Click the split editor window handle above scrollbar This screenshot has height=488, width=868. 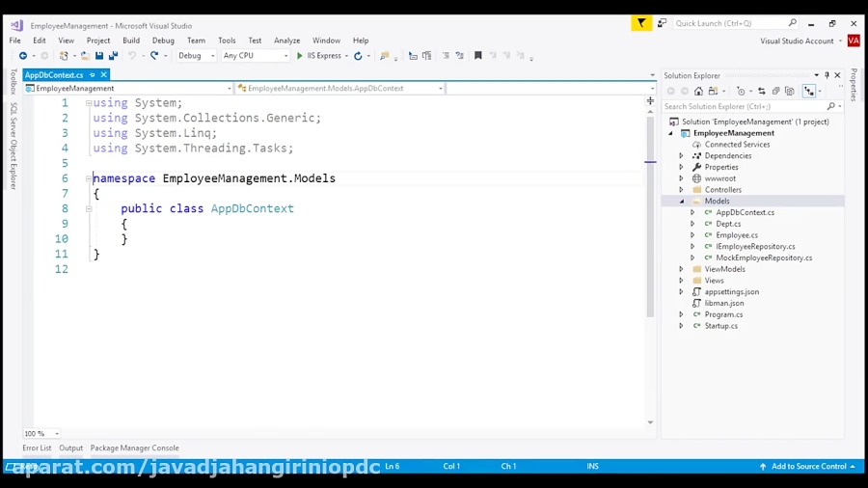pyautogui.click(x=650, y=100)
